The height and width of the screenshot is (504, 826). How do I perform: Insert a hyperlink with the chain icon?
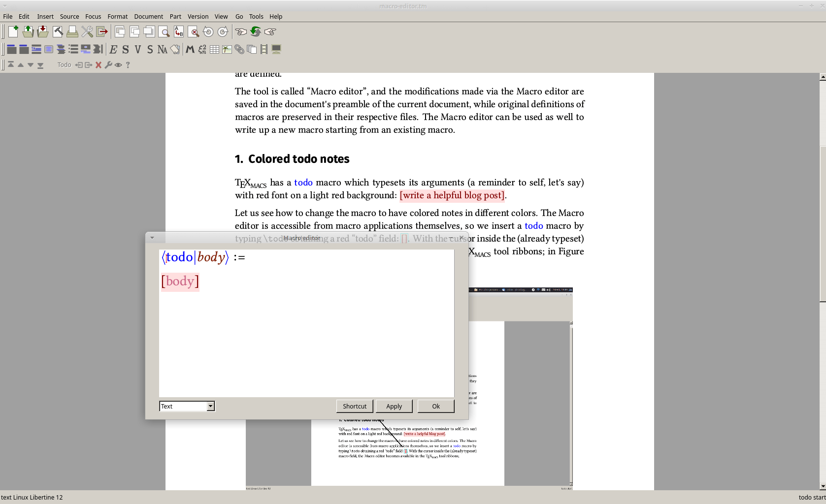[239, 49]
